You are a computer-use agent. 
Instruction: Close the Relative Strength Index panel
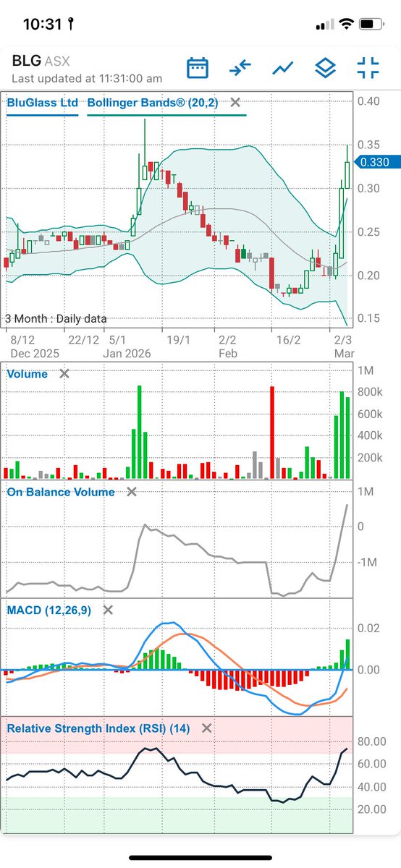(x=207, y=728)
